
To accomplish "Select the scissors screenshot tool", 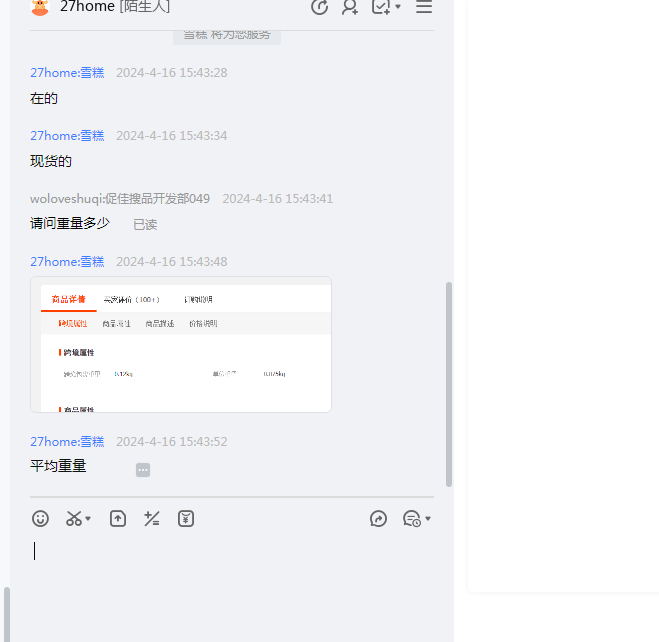I will (x=74, y=518).
